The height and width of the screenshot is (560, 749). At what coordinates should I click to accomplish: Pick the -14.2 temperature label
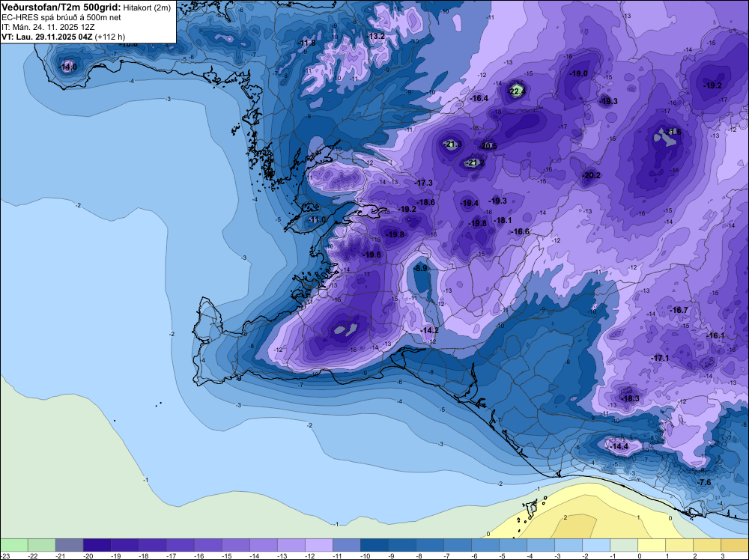coord(429,330)
